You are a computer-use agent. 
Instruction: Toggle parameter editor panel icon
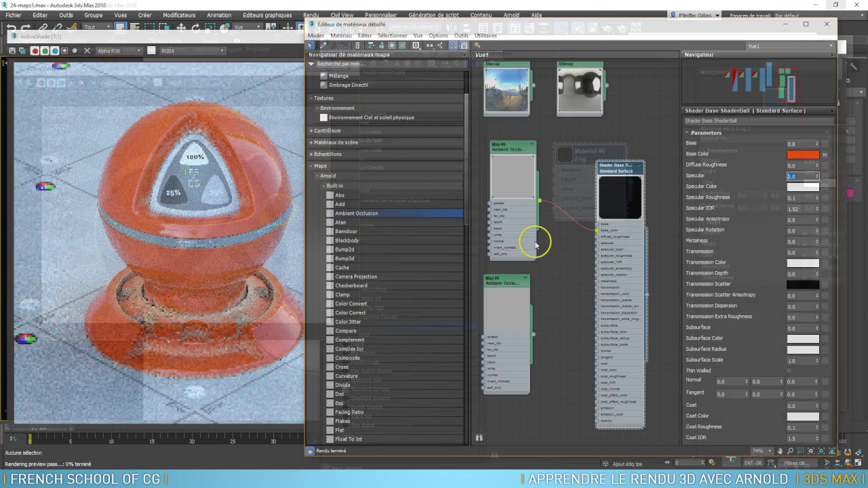coord(465,45)
